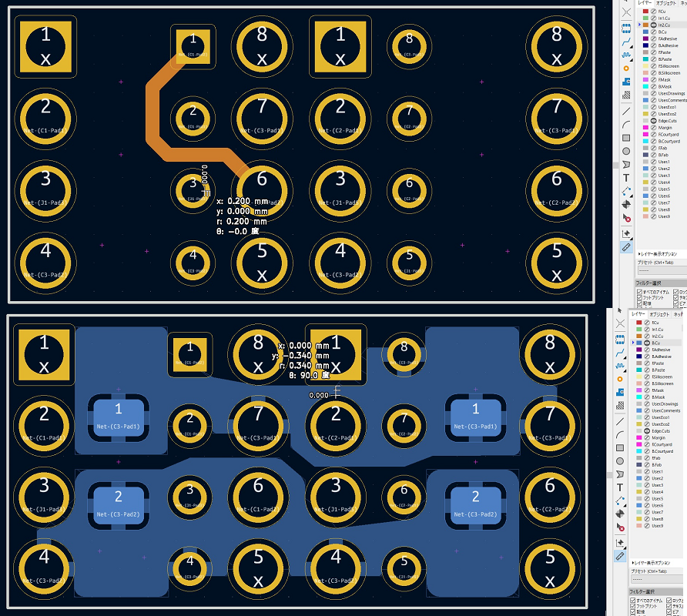Select Margin layer name in upper window
The width and height of the screenshot is (687, 616).
665,128
